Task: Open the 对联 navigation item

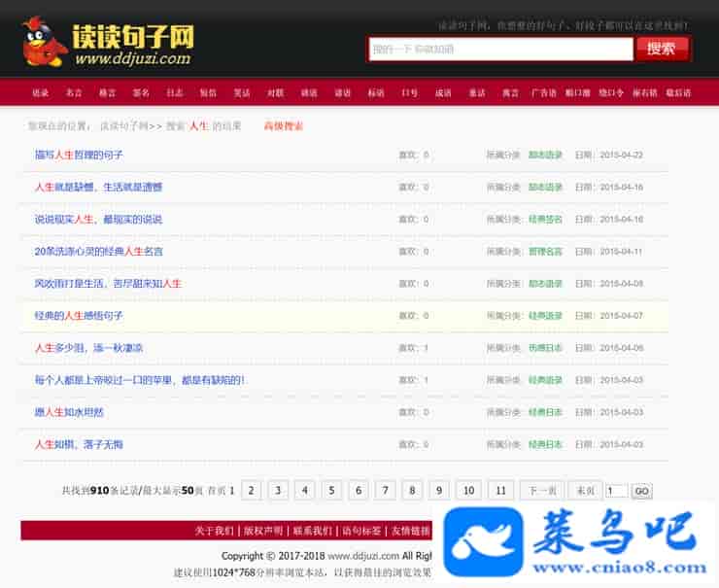Action: pos(276,93)
